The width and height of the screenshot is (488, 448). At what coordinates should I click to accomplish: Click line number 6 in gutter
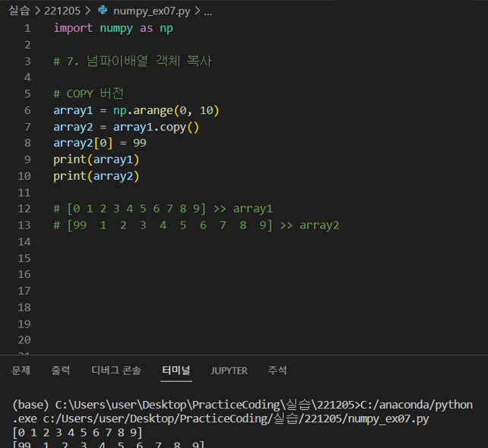(27, 110)
